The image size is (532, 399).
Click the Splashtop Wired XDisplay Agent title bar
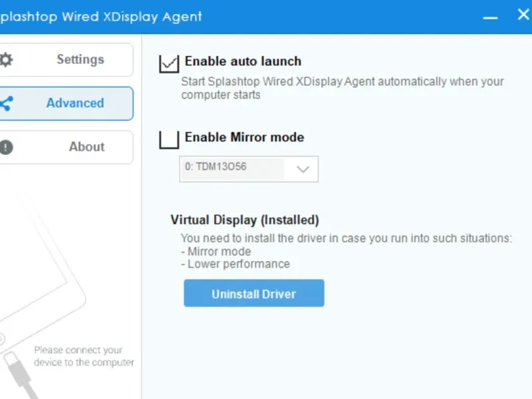(237, 17)
